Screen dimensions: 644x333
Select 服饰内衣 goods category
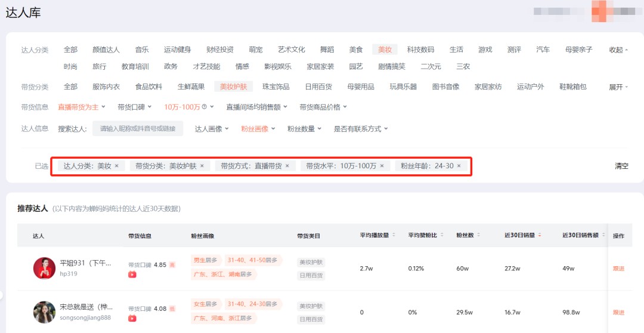(x=106, y=87)
